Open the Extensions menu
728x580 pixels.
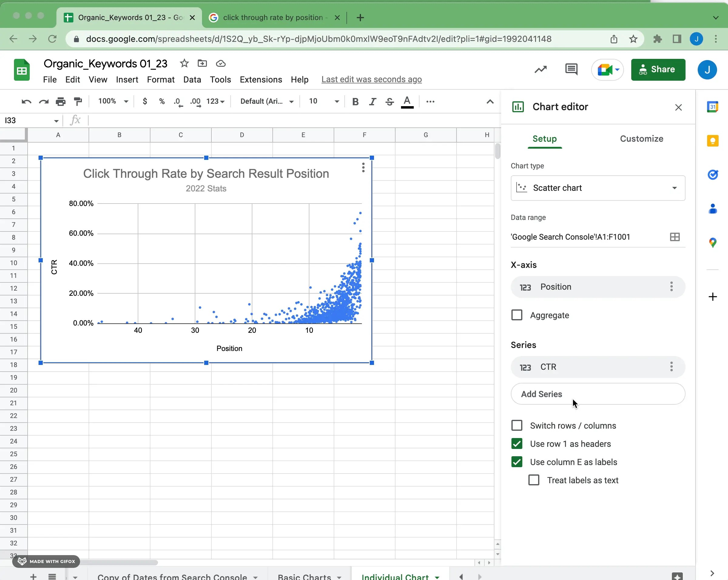(261, 80)
